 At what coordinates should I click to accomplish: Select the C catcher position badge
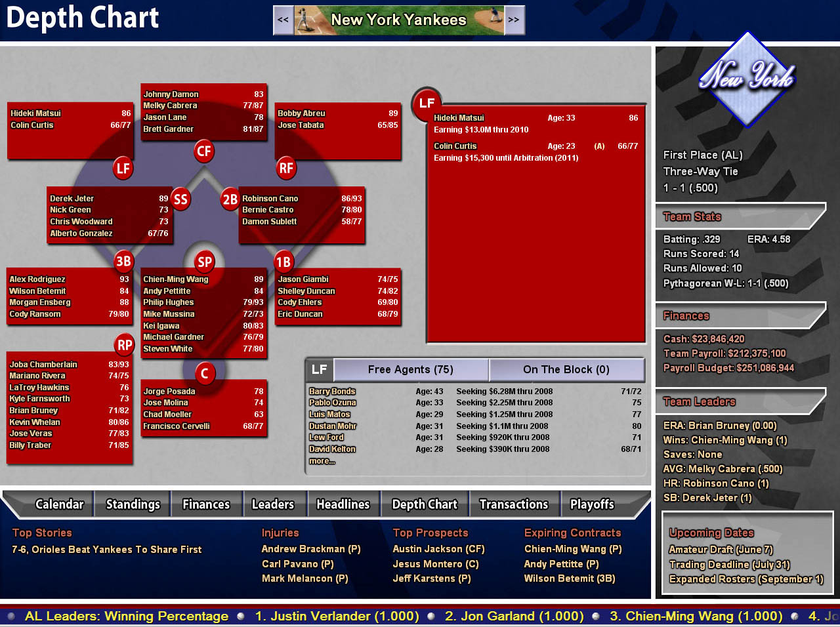tap(205, 374)
